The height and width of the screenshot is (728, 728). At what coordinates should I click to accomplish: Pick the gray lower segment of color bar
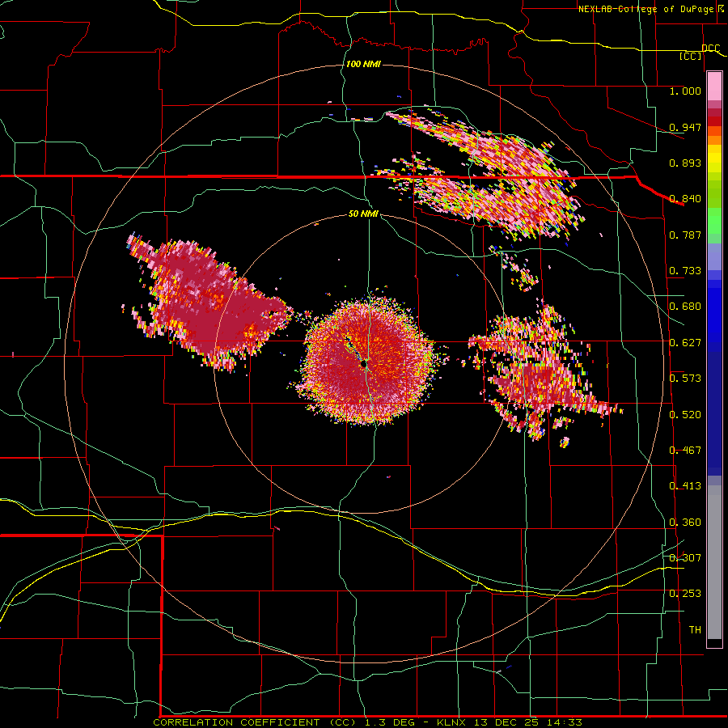pos(714,562)
